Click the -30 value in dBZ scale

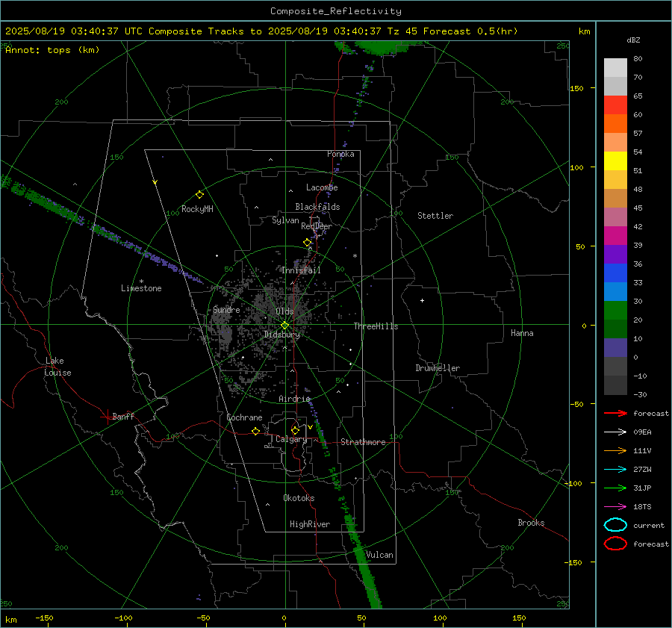click(640, 394)
